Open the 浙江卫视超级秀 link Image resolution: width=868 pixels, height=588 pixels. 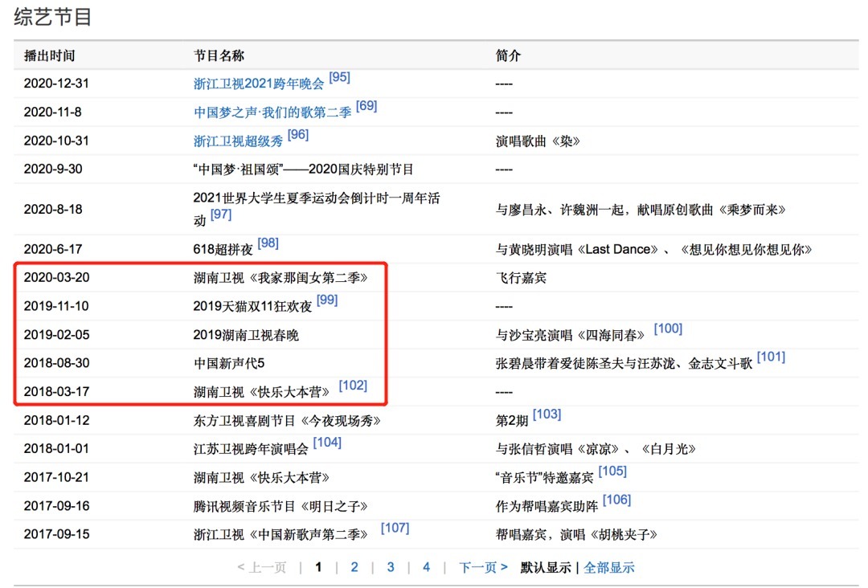point(238,141)
